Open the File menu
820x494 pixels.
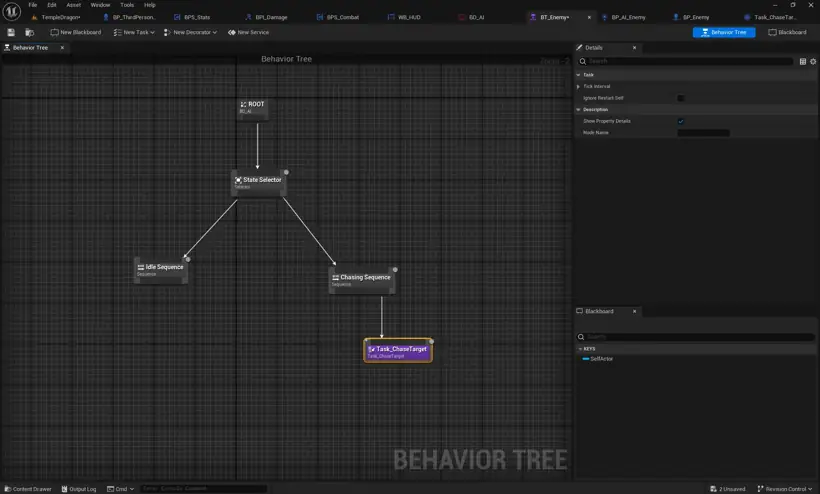pyautogui.click(x=32, y=5)
